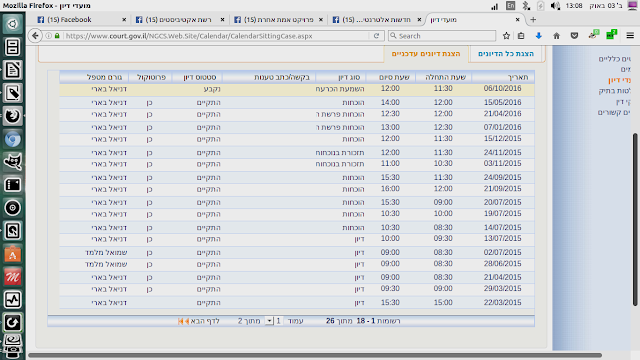Reload the page with the refresh icon
This screenshot has width=640, height=360.
tap(376, 36)
